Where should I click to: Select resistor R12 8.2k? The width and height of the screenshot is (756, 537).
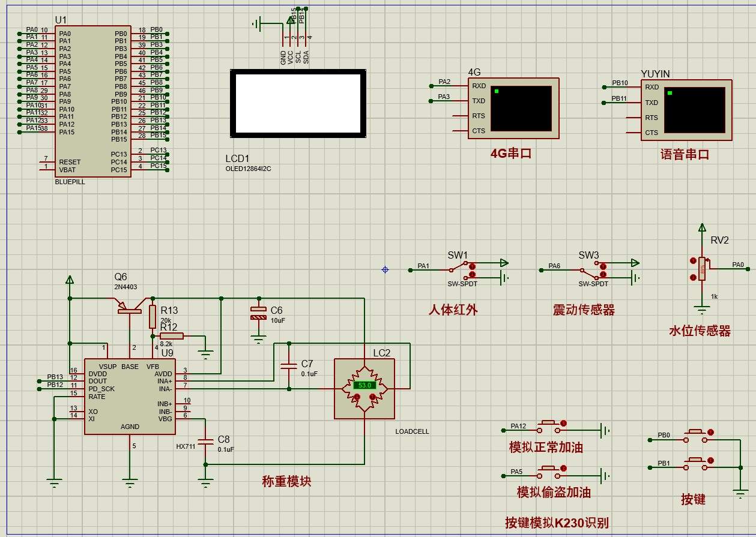[x=171, y=335]
